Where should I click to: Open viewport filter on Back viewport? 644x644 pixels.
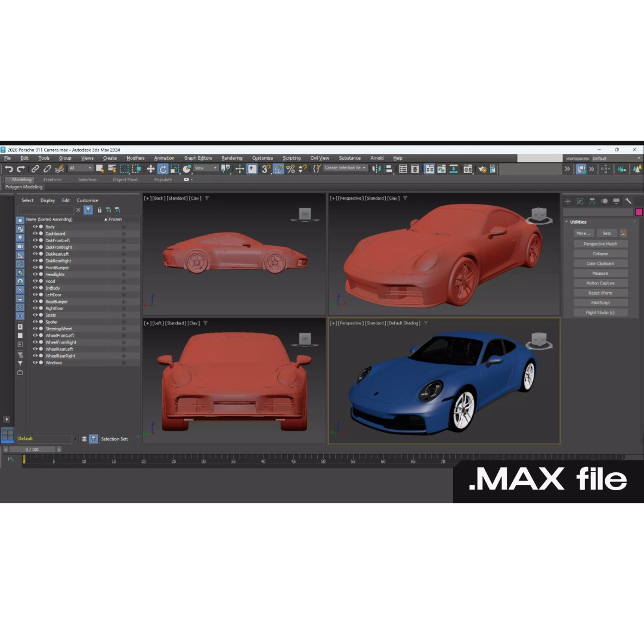(x=207, y=198)
